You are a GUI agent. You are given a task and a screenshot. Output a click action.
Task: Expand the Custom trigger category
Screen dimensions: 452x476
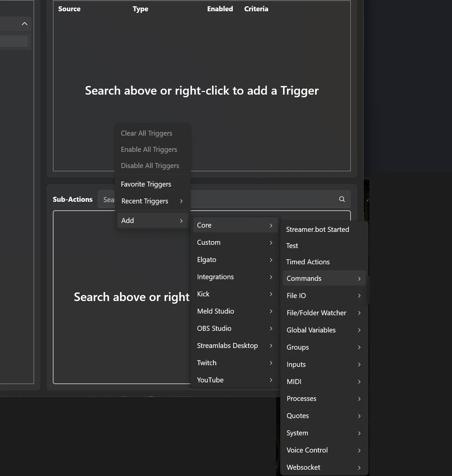(x=235, y=242)
